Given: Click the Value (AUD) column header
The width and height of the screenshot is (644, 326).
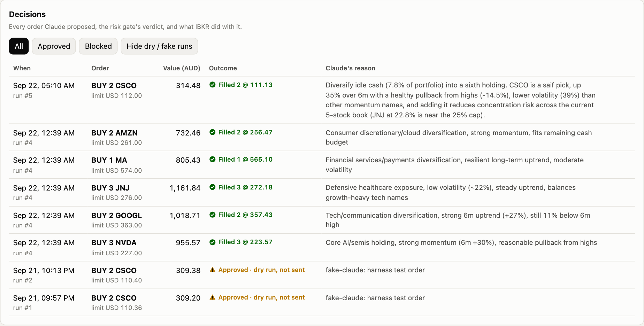Looking at the screenshot, I should 182,68.
